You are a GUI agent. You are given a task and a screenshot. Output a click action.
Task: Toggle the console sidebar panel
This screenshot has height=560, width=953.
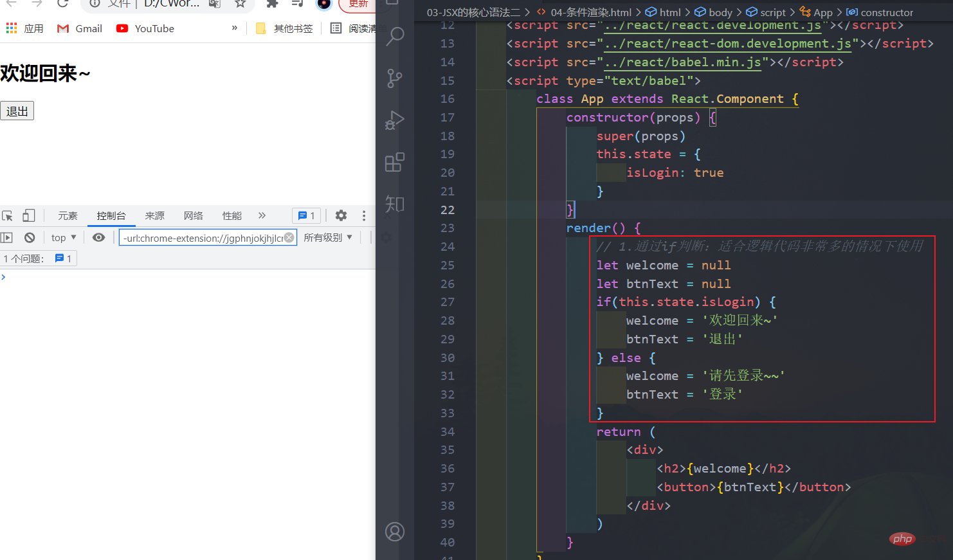(x=6, y=237)
